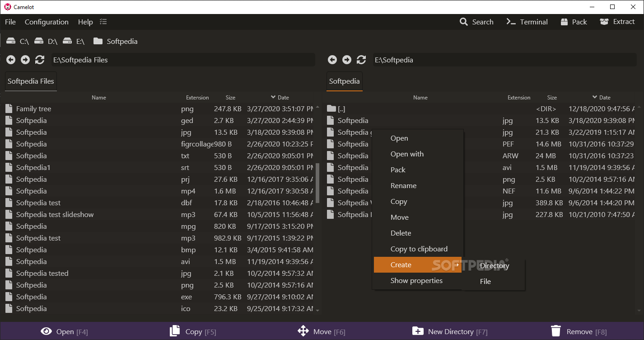Open the Configuration menu
The image size is (644, 340).
[47, 22]
